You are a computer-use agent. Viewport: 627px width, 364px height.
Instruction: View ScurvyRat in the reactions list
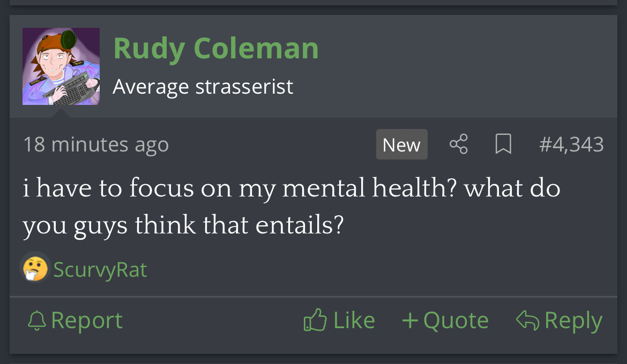pos(100,269)
